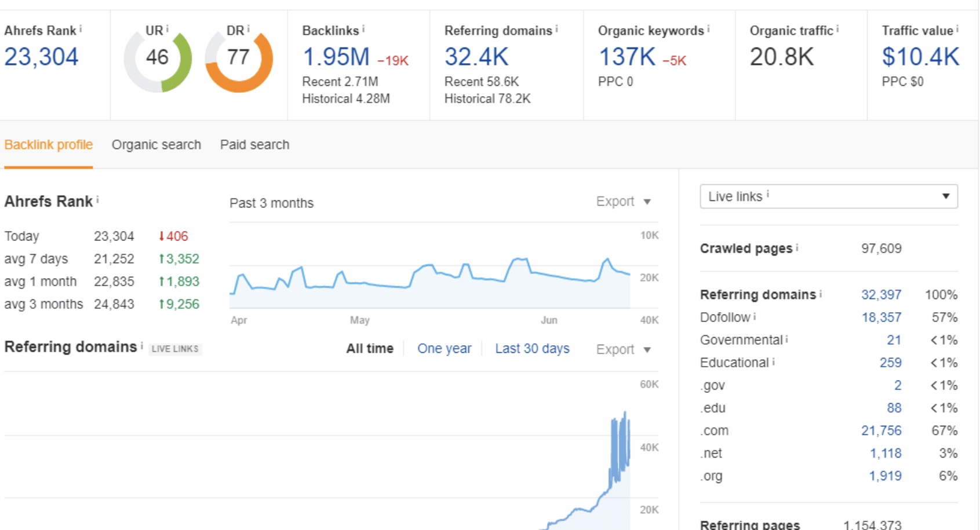
Task: Click the info icon on the Referring domains 32,397 row
Action: (x=821, y=294)
